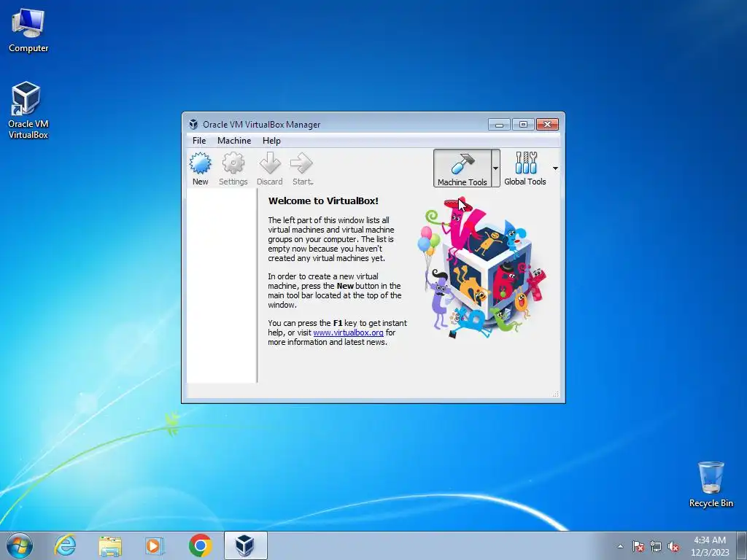Image resolution: width=747 pixels, height=560 pixels.
Task: Open Windows Explorer from the taskbar
Action: (x=110, y=545)
